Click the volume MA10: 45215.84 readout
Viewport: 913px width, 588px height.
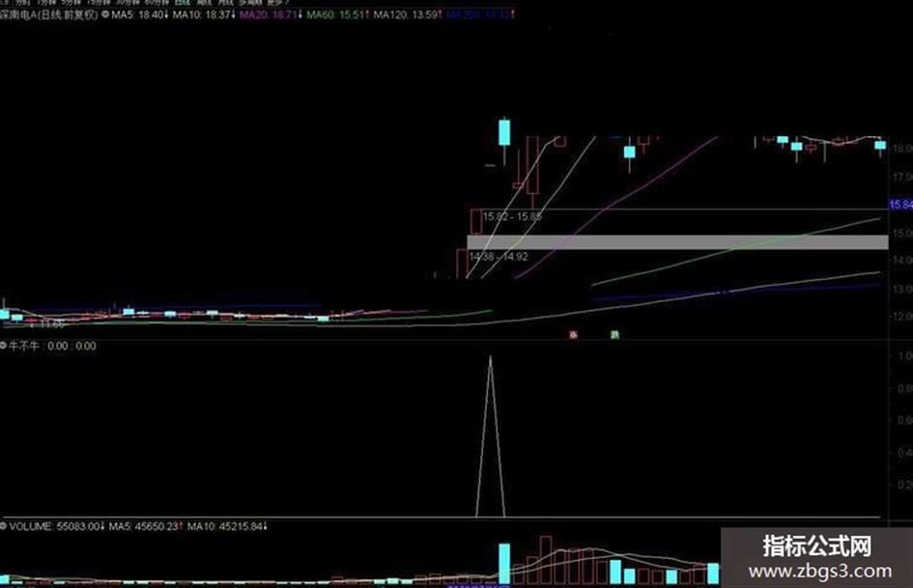[227, 526]
